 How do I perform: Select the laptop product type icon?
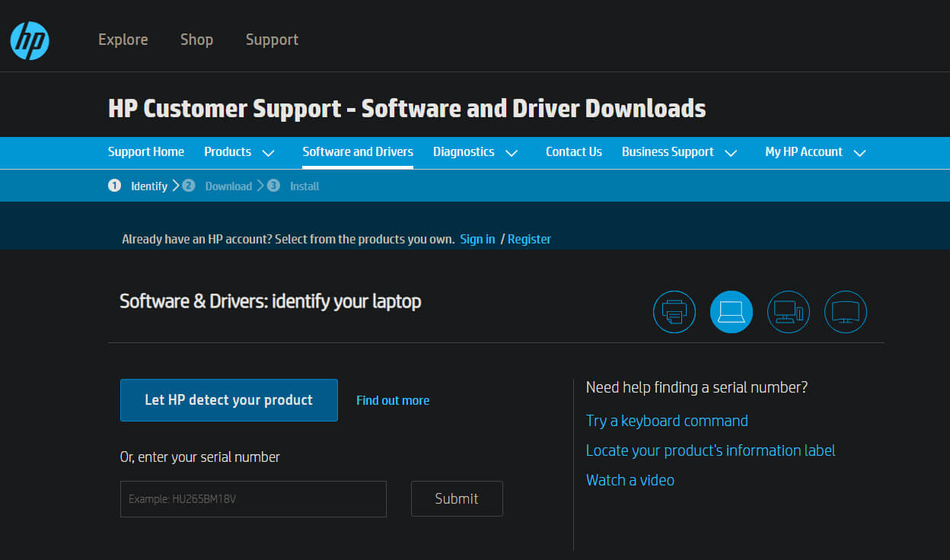tap(732, 312)
